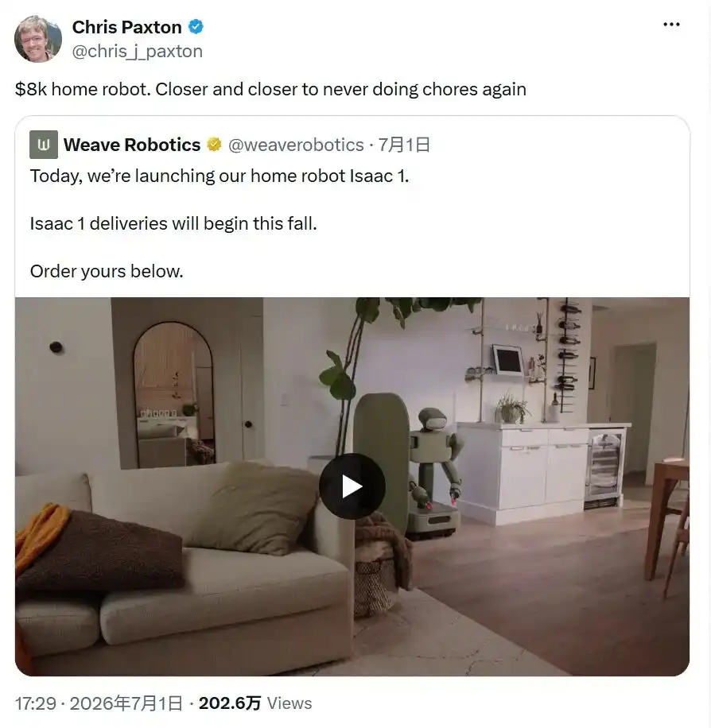Click the Chris Paxton display name

(x=127, y=27)
